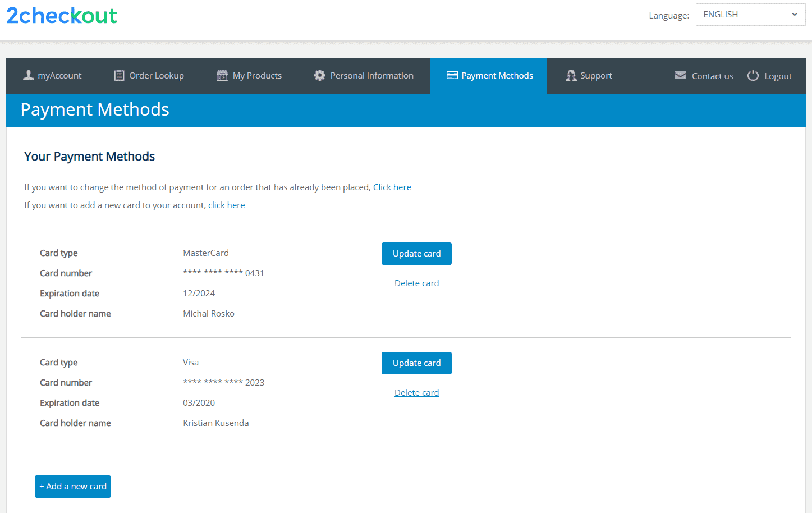This screenshot has height=513, width=812.
Task: Open the My Products tab
Action: 255,75
